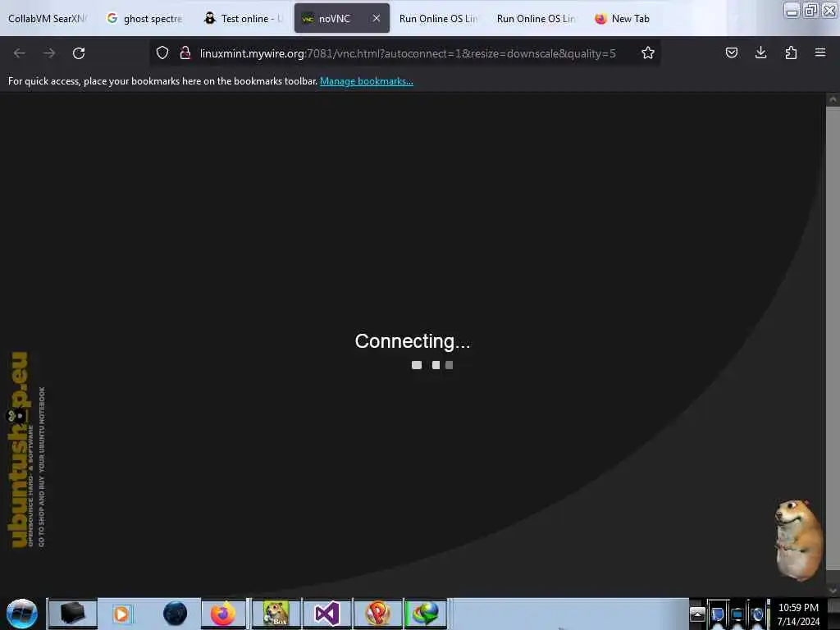This screenshot has height=630, width=840.
Task: Open the Firefox hamburger application menu
Action: pyautogui.click(x=819, y=52)
